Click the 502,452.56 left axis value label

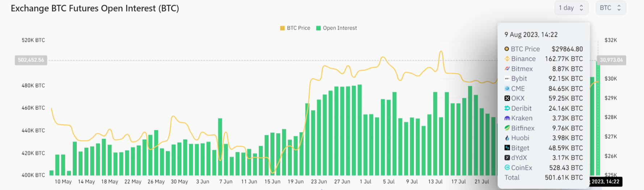31,60
